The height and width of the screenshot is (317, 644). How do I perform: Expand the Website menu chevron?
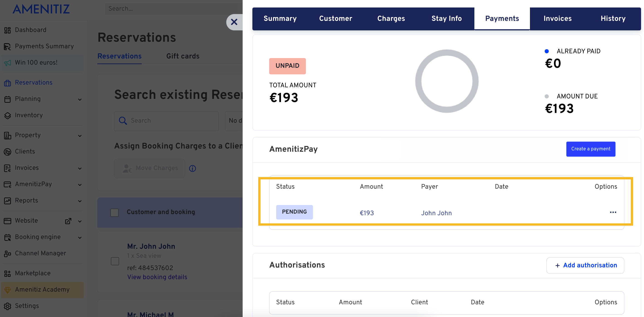pyautogui.click(x=80, y=221)
